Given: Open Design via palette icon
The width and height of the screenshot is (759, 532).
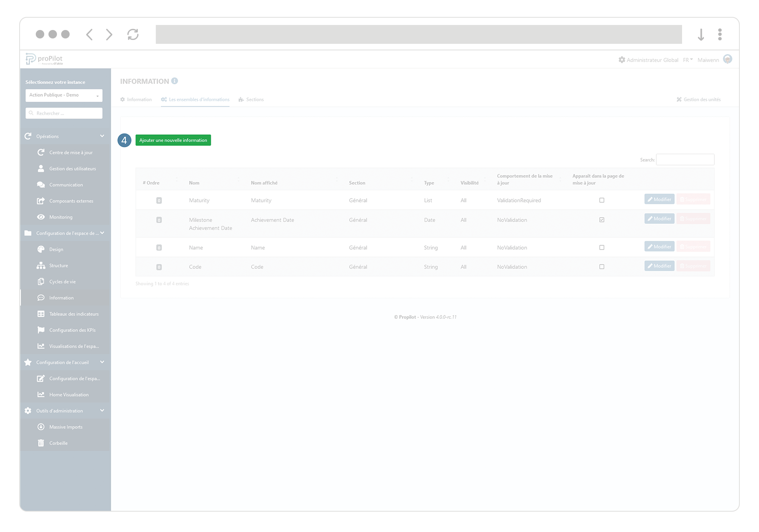Looking at the screenshot, I should 41,249.
